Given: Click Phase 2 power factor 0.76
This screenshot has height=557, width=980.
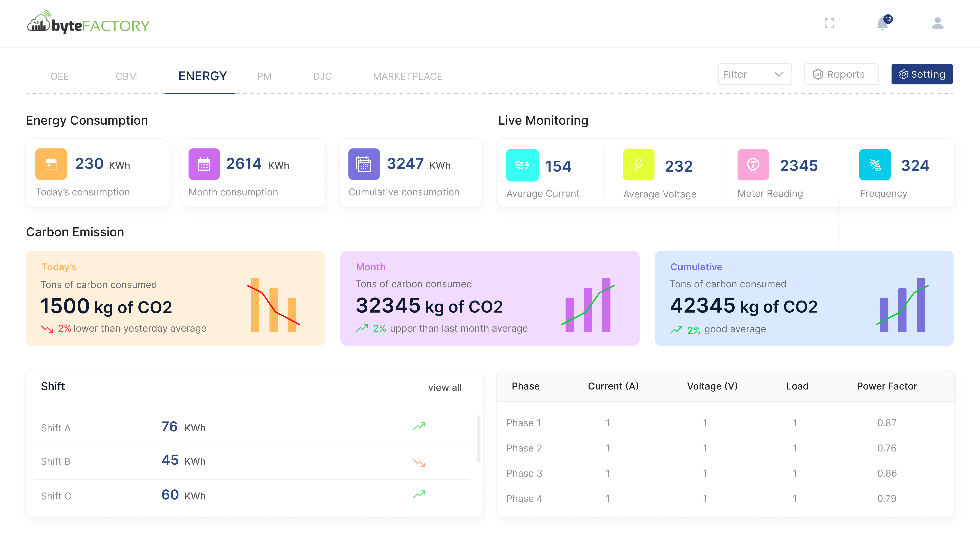Looking at the screenshot, I should coord(887,448).
